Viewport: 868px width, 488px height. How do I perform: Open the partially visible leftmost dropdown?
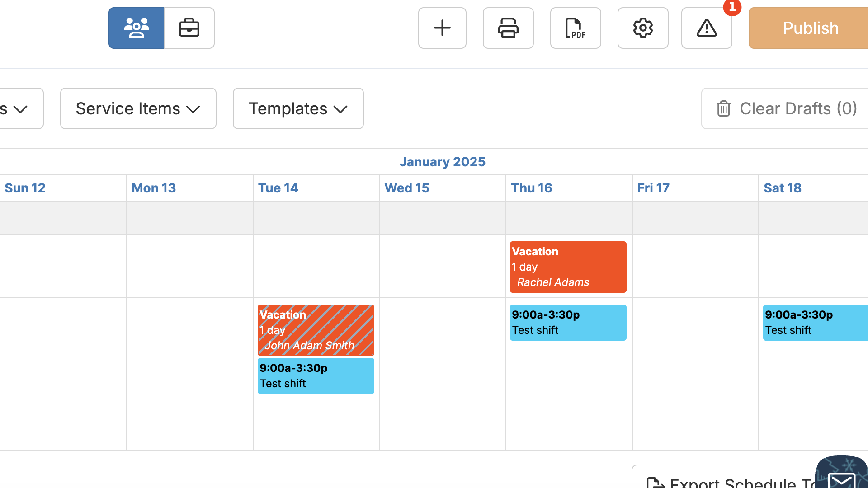[18, 108]
